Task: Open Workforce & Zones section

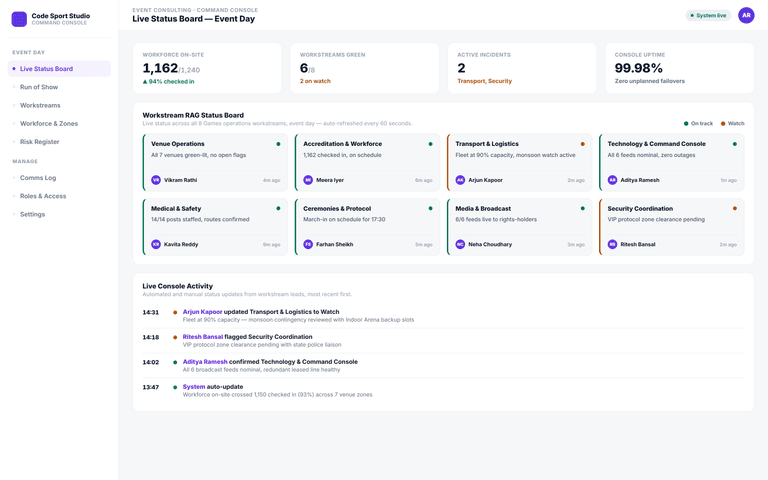Action: (x=59, y=123)
